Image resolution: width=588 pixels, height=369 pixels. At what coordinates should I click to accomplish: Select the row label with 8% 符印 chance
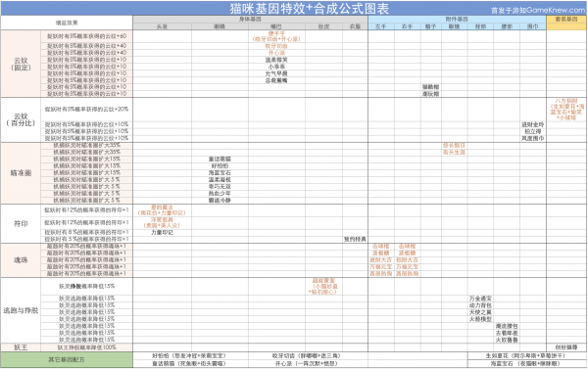[86, 232]
